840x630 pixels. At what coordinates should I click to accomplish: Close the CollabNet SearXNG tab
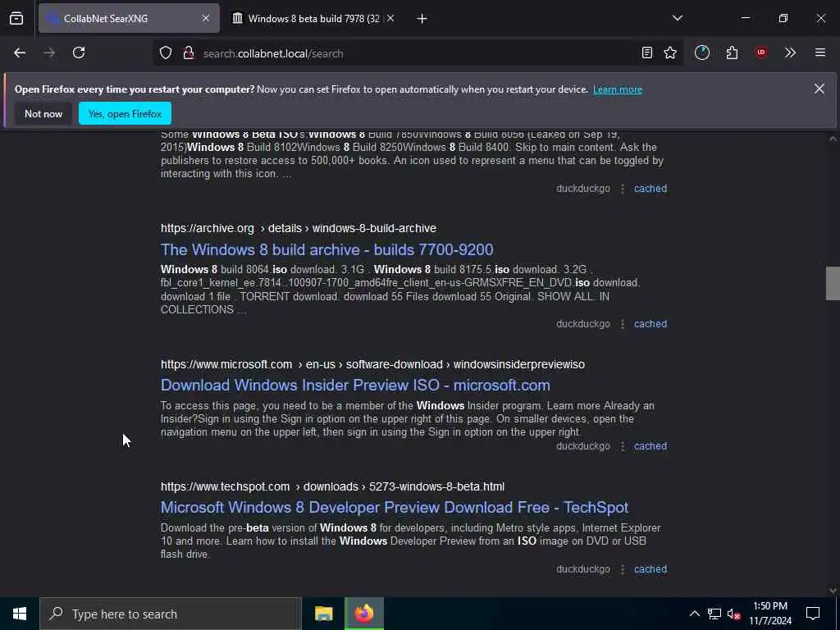[x=206, y=19]
